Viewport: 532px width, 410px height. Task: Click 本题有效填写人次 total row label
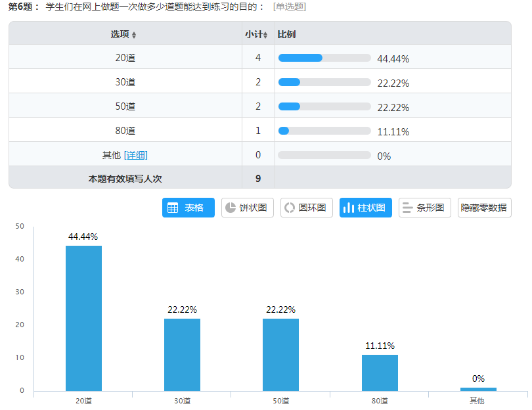tap(125, 179)
